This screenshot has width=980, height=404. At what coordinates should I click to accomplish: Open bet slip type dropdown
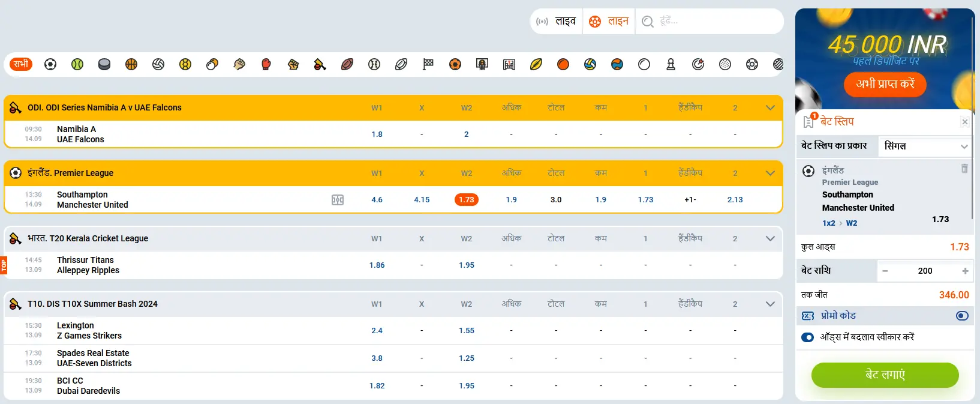click(x=925, y=146)
